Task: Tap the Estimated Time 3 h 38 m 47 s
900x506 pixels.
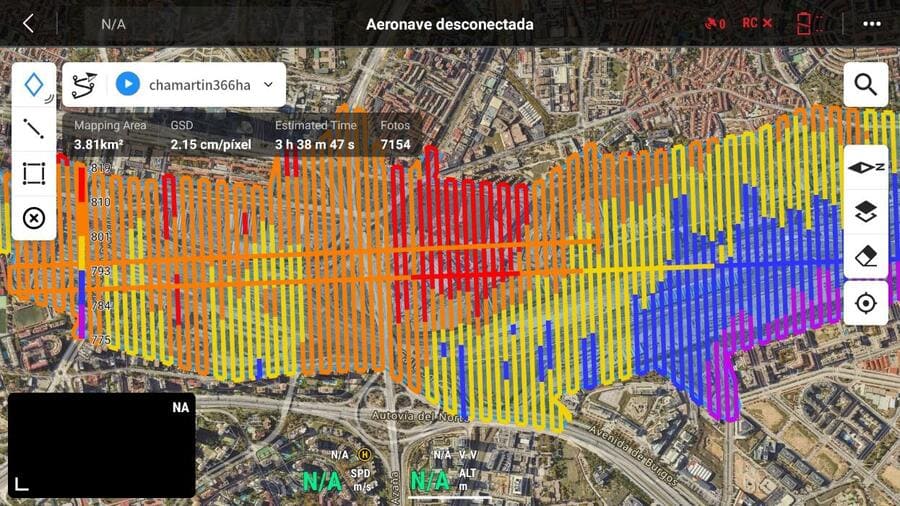Action: (315, 145)
